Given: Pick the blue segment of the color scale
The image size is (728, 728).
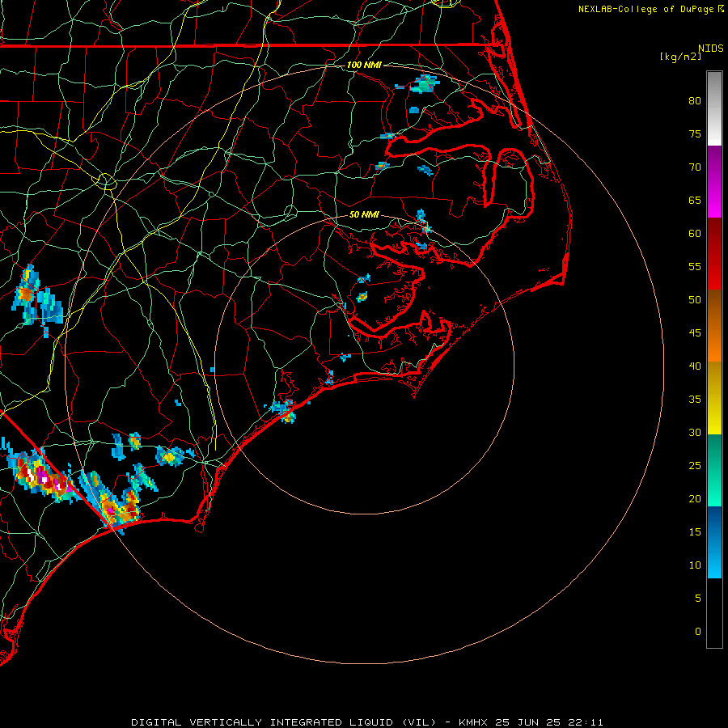Looking at the screenshot, I should coord(714,542).
